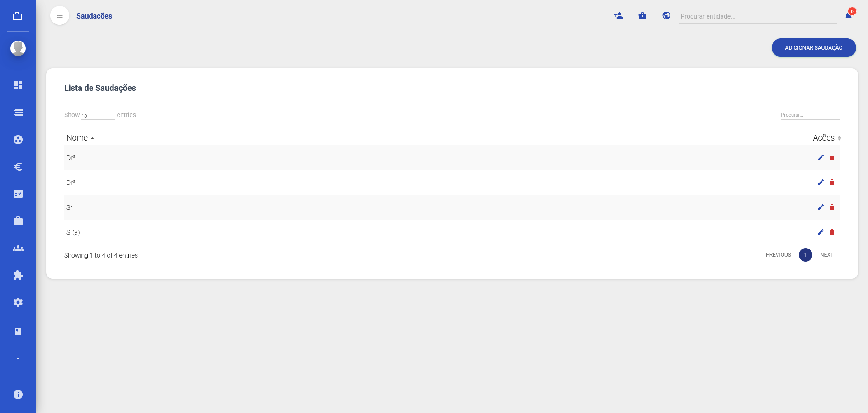
Task: Click the info icon at sidebar bottom
Action: (x=18, y=394)
